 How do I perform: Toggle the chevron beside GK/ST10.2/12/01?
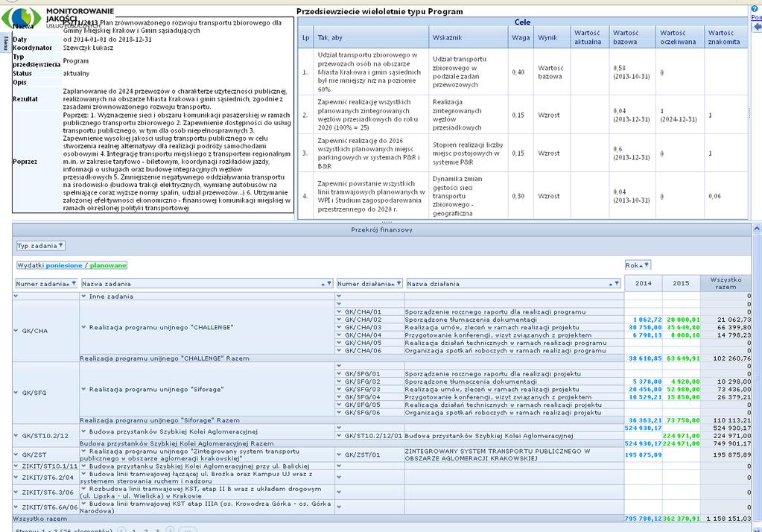point(339,436)
